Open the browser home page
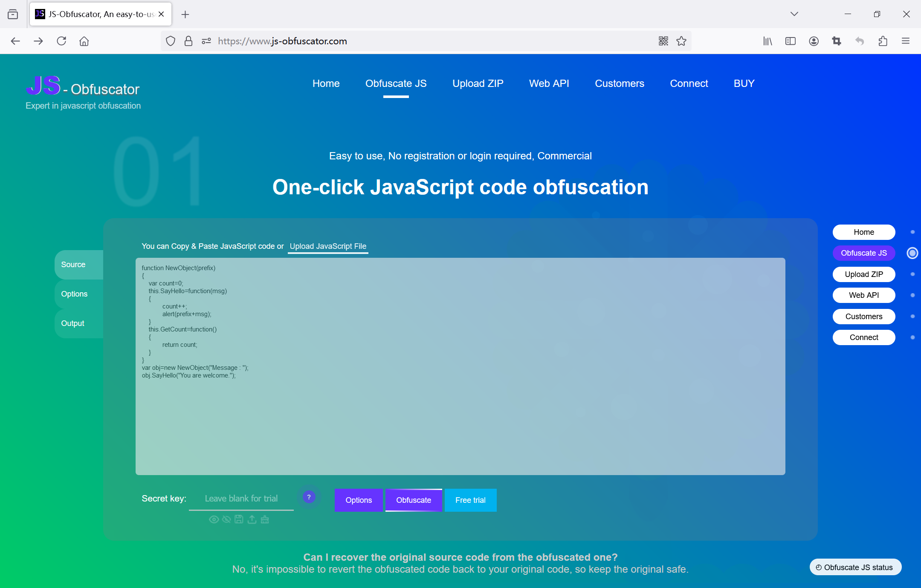This screenshot has width=921, height=588. click(84, 41)
